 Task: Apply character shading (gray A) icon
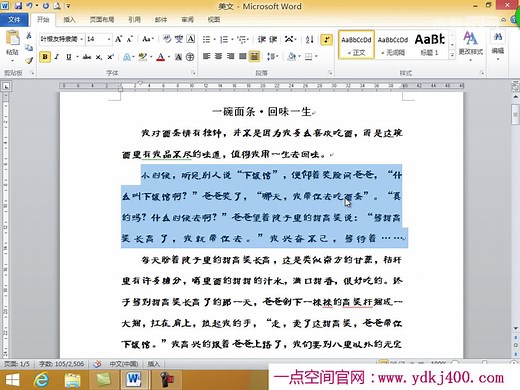point(179,57)
